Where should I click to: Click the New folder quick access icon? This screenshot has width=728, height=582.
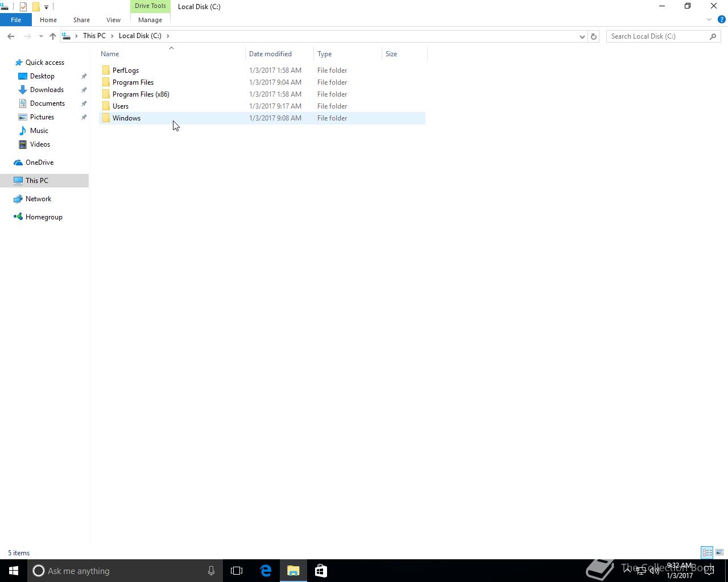(x=36, y=7)
